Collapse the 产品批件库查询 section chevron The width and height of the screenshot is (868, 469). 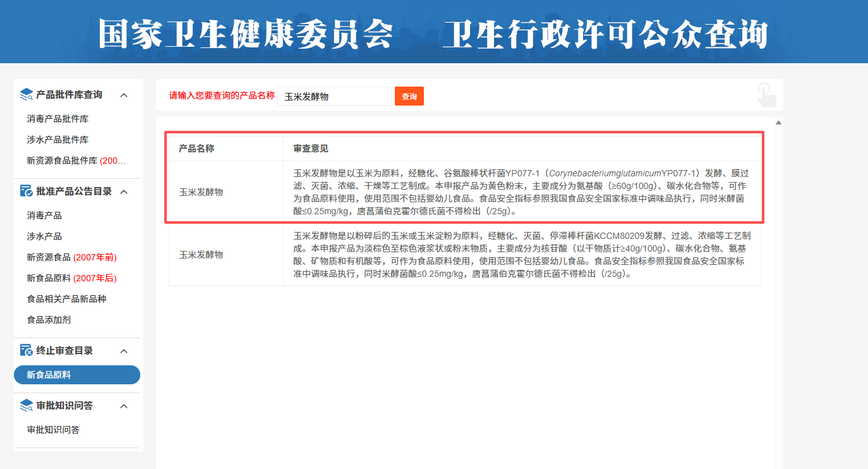[124, 95]
